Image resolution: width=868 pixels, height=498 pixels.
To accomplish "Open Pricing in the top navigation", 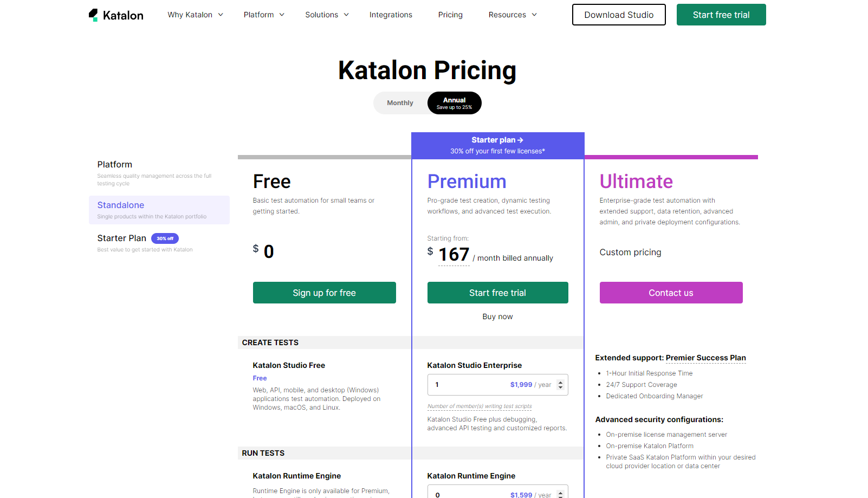I will tap(450, 15).
